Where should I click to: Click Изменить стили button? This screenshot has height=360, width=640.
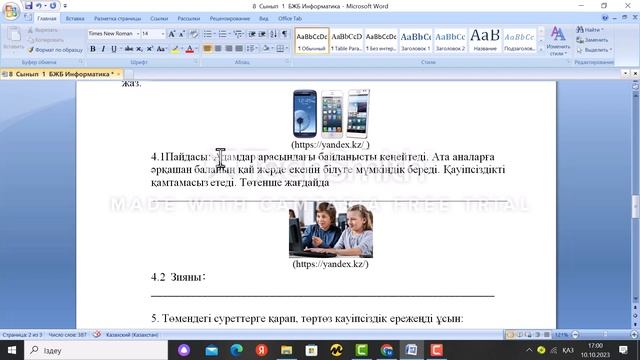558,41
